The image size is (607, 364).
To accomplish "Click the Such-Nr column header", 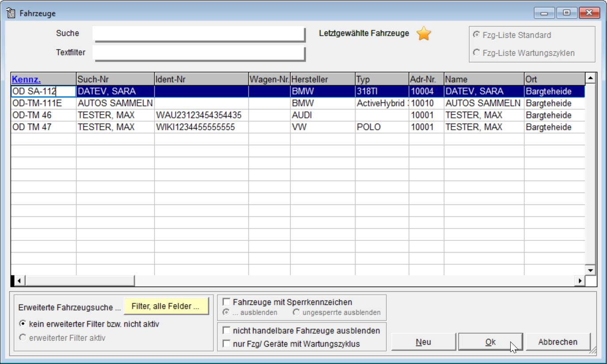I will pyautogui.click(x=115, y=80).
